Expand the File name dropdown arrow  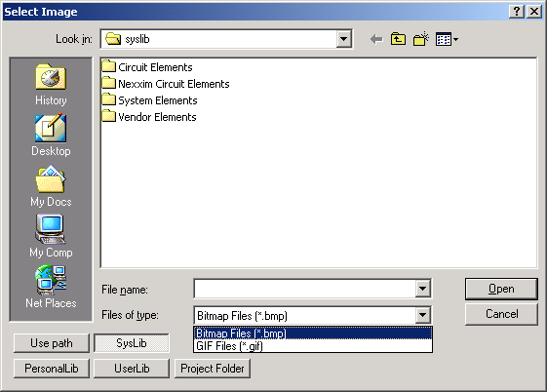(x=422, y=289)
